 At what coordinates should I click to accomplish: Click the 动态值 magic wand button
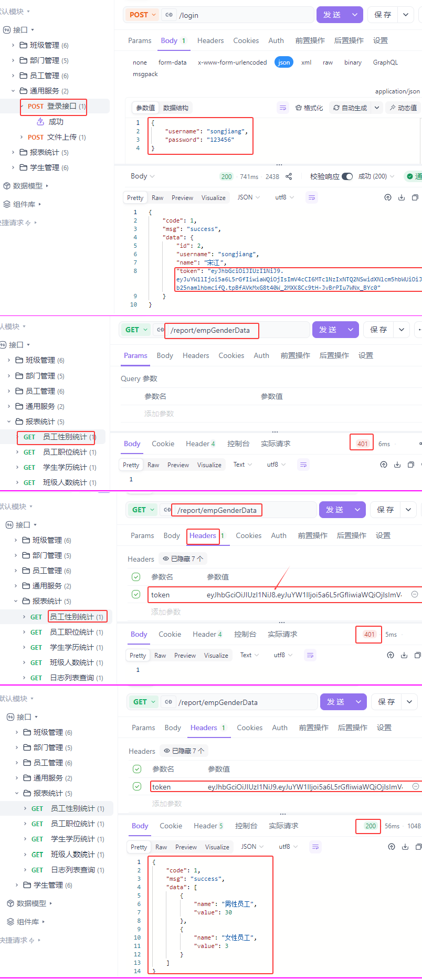click(x=403, y=108)
